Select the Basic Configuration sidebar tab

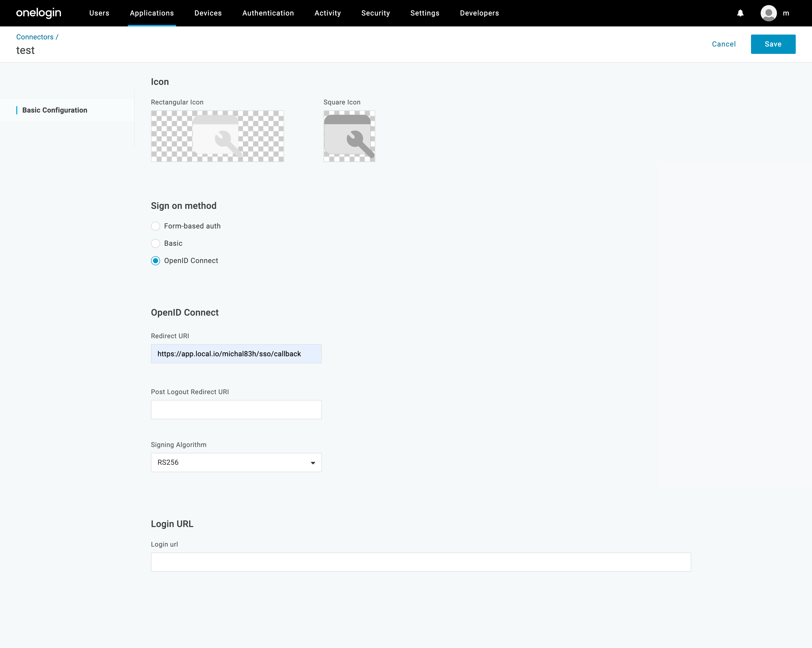(55, 110)
